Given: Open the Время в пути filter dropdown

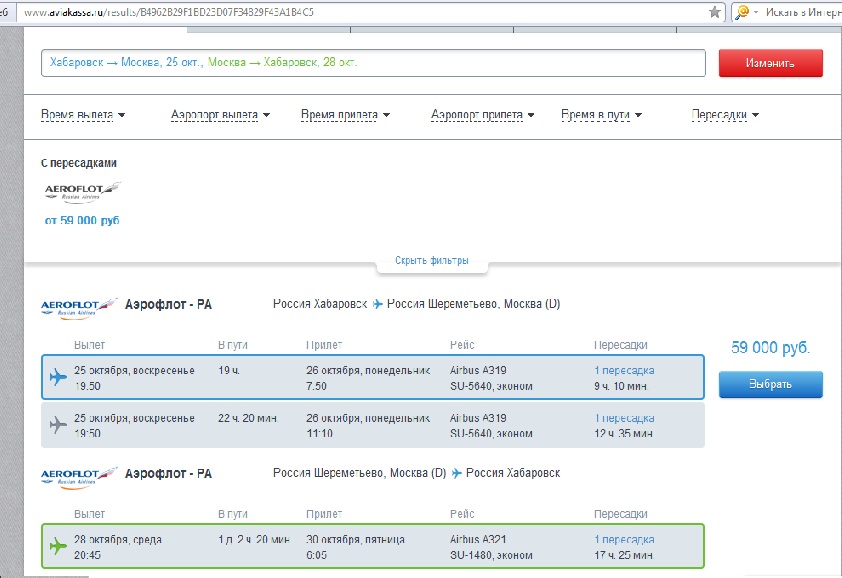Looking at the screenshot, I should (601, 114).
